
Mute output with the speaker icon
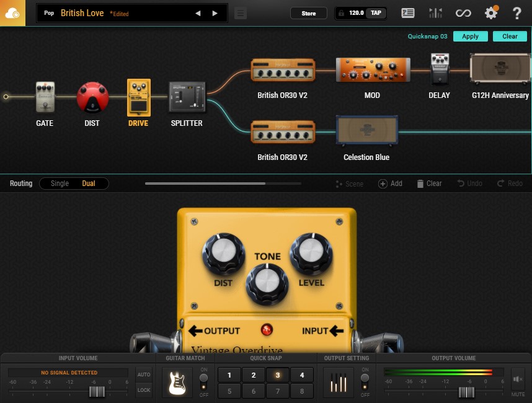tap(518, 379)
